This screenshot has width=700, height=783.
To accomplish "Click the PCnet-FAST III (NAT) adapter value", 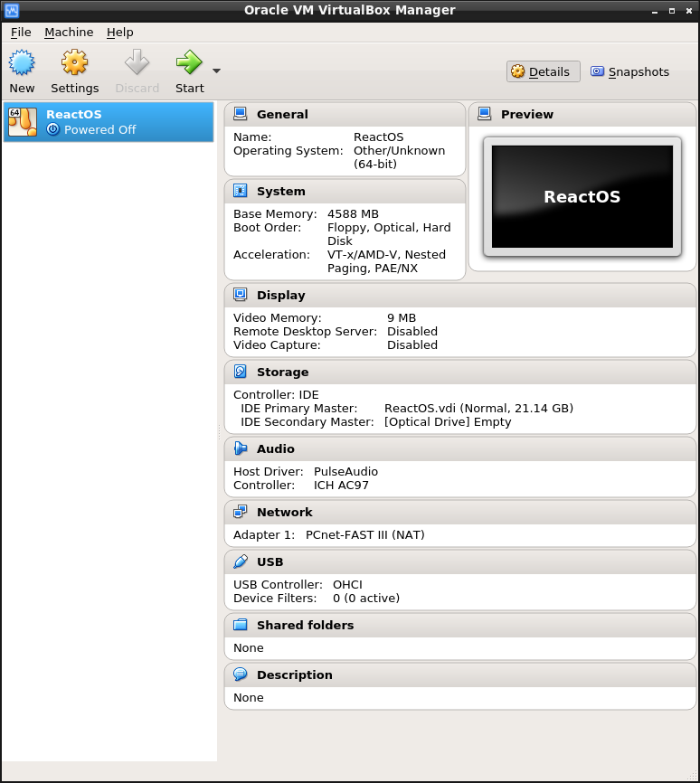I will (364, 535).
